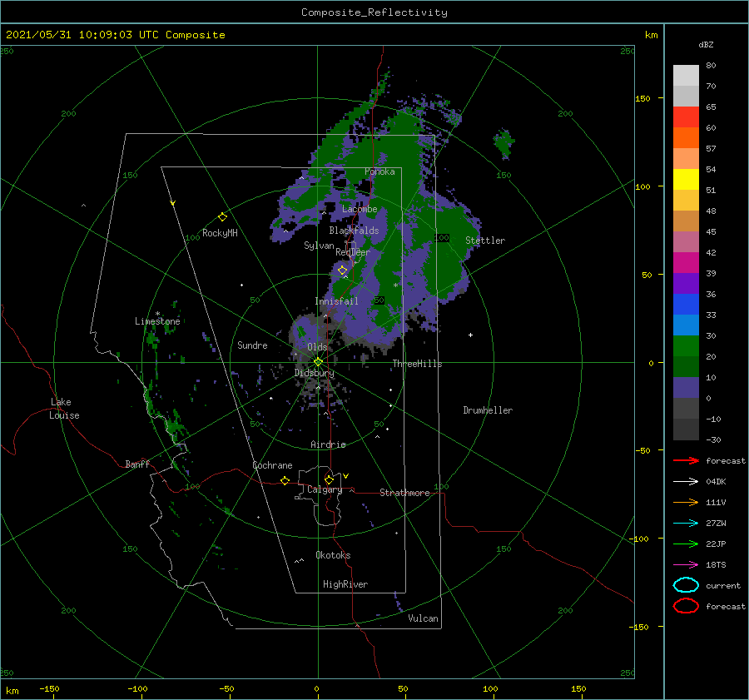Click the cyan current ellipse icon

point(686,585)
